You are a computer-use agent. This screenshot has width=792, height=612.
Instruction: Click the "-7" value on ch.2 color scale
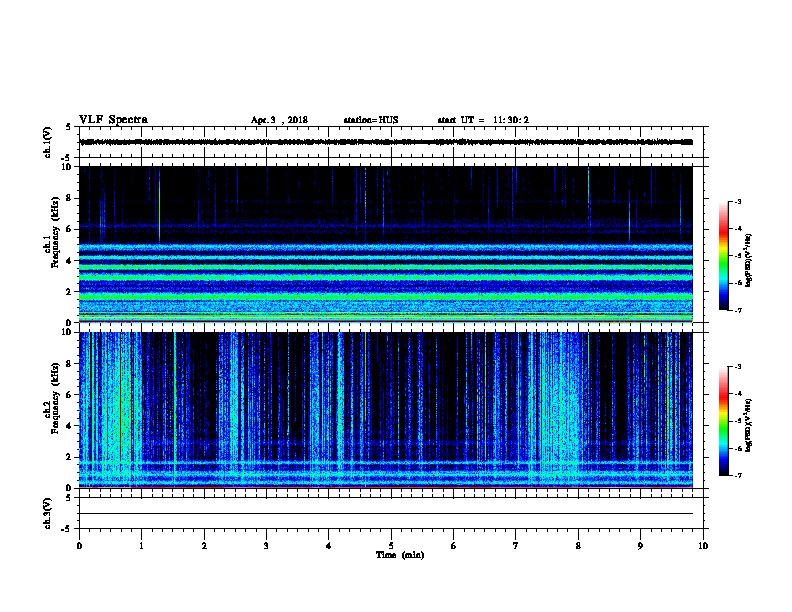pos(737,476)
